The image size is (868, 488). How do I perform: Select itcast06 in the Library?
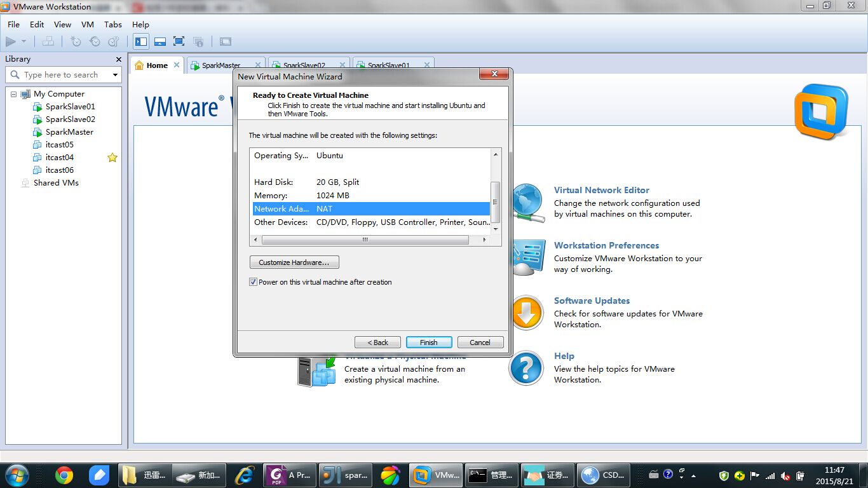(59, 170)
